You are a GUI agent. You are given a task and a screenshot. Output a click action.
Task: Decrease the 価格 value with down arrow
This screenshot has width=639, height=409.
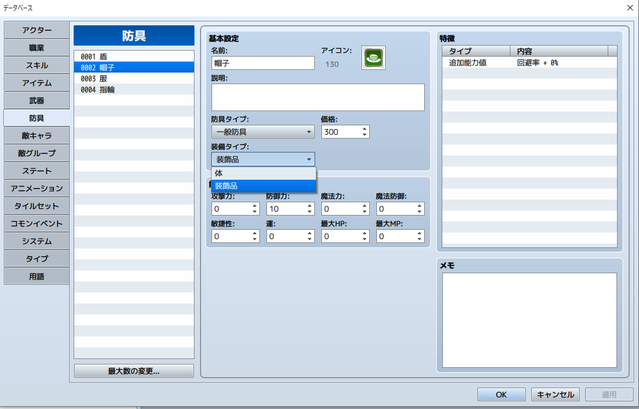point(364,135)
